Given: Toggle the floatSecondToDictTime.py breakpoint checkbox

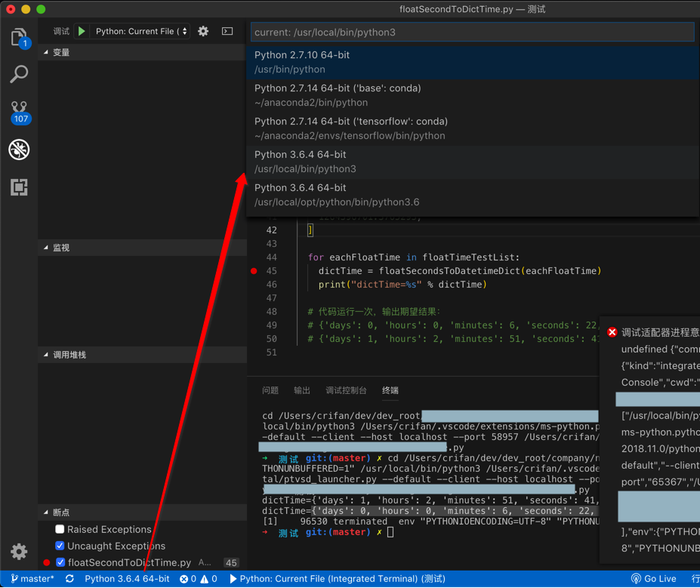Looking at the screenshot, I should point(60,562).
